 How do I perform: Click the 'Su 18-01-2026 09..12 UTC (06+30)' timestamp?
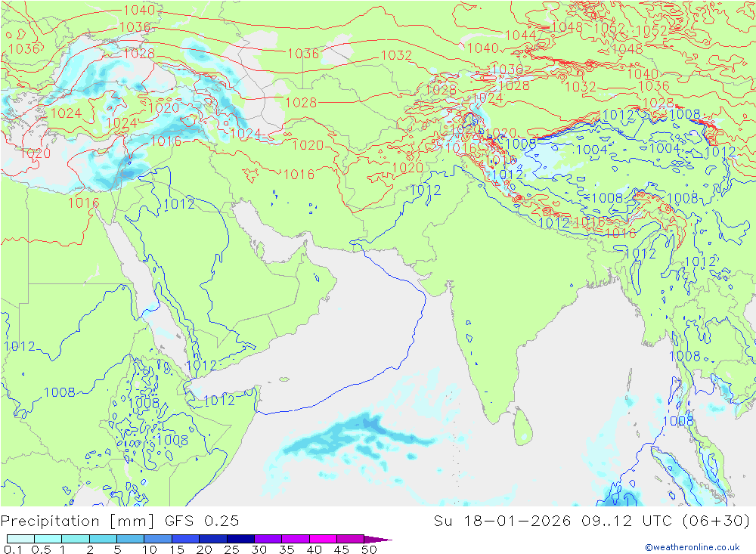tap(592, 522)
